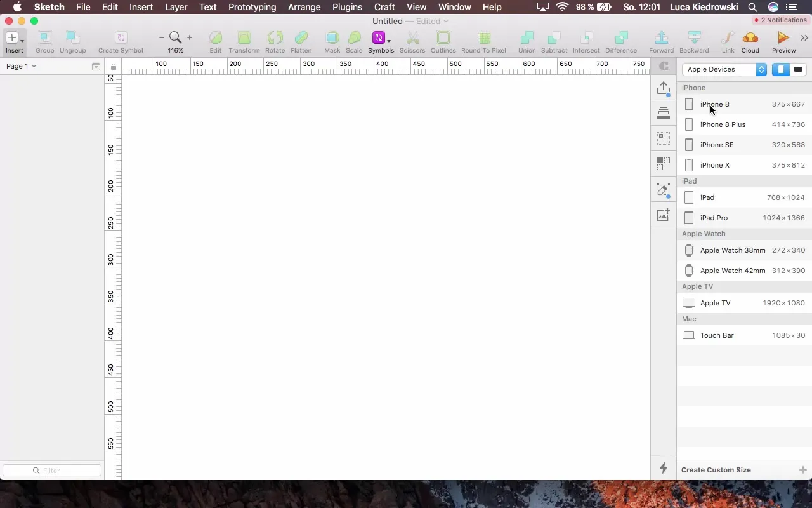Open the Craft Data icon
This screenshot has width=812, height=508.
click(x=664, y=138)
